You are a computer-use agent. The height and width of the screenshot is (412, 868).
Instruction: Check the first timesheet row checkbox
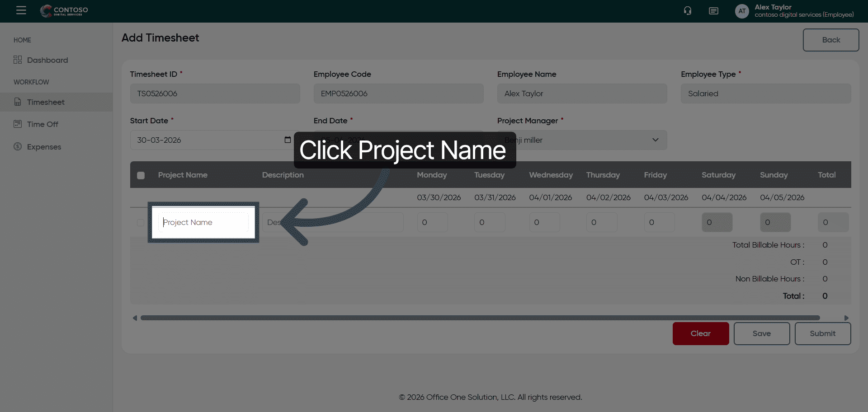pos(141,223)
